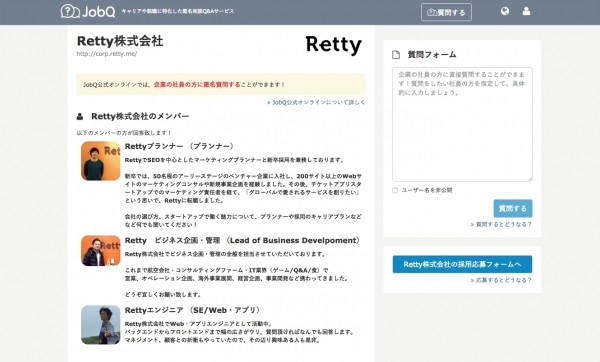Open the globe notifications icon

click(x=505, y=11)
